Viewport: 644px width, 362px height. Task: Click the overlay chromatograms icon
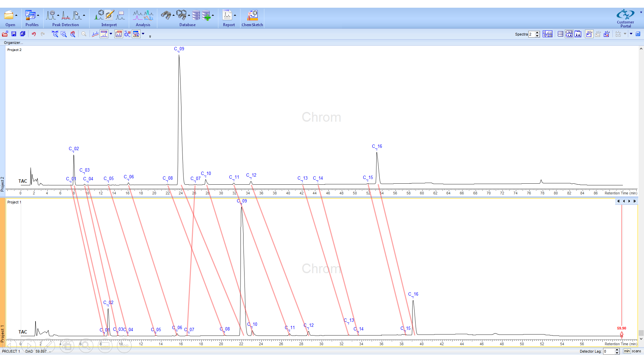click(95, 34)
